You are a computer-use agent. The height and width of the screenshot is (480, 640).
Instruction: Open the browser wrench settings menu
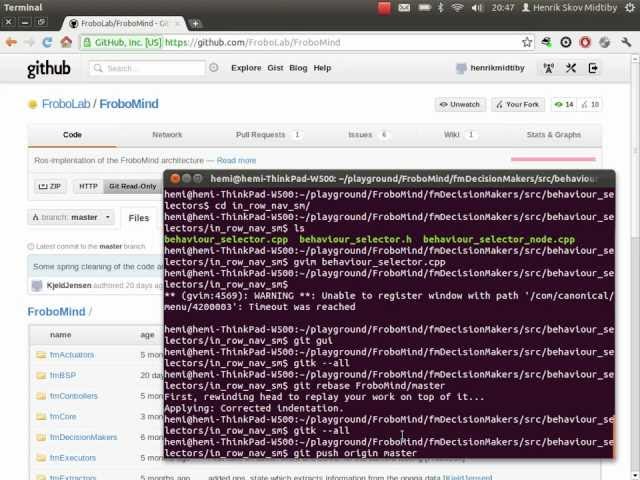click(626, 42)
